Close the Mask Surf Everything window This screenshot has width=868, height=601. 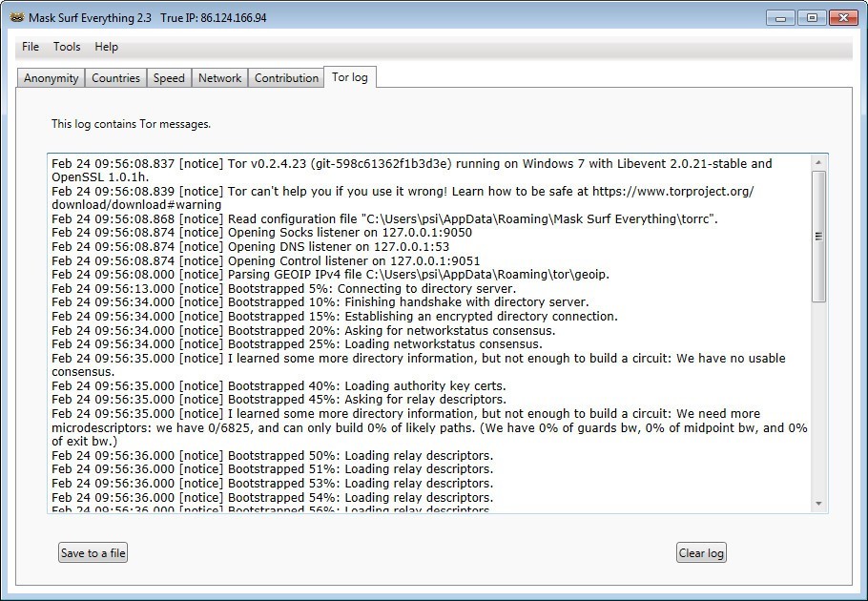click(843, 18)
